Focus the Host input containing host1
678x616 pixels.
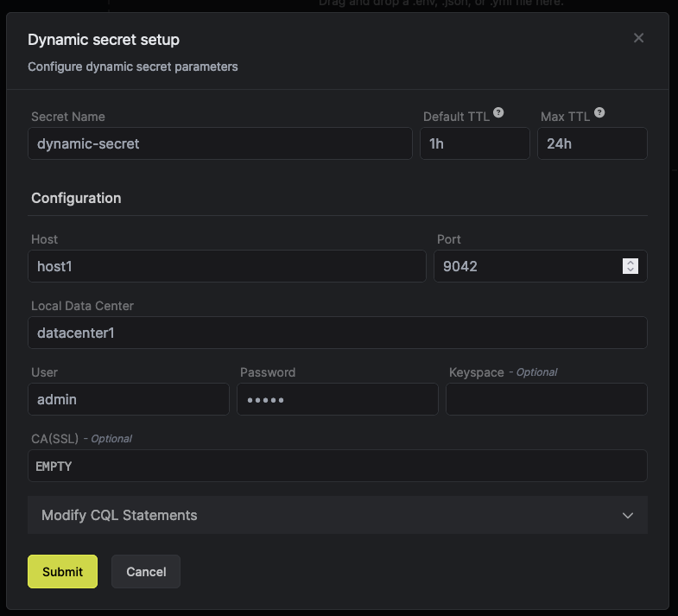(x=227, y=266)
